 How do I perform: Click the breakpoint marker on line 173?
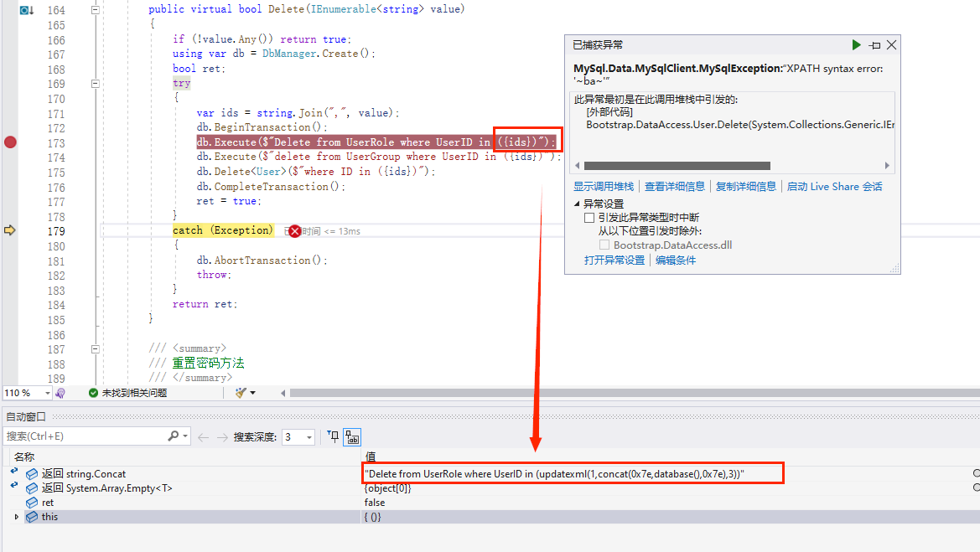[10, 142]
